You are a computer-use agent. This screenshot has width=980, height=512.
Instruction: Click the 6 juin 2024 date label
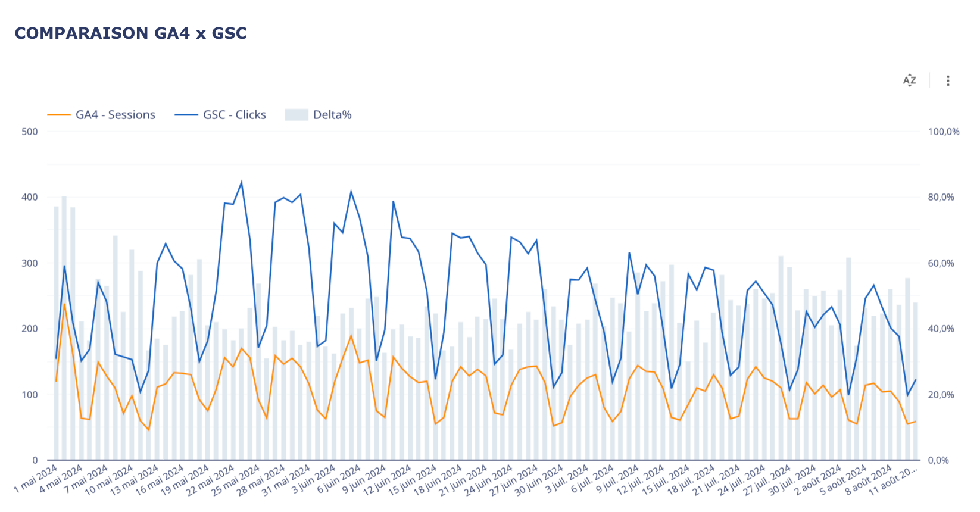pyautogui.click(x=339, y=479)
